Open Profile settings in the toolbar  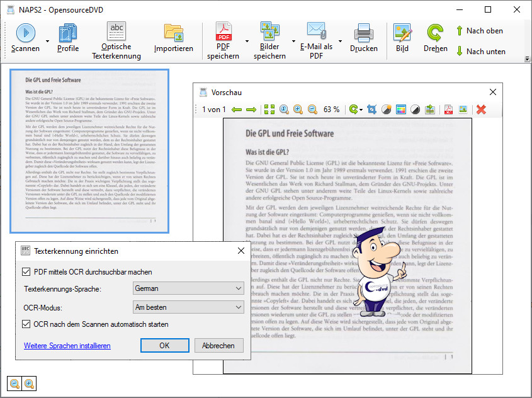click(68, 38)
